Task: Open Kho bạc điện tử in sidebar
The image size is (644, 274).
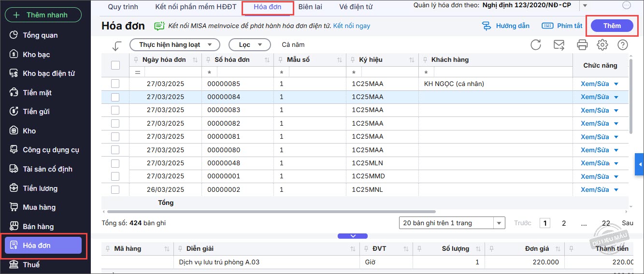Action: pyautogui.click(x=48, y=73)
